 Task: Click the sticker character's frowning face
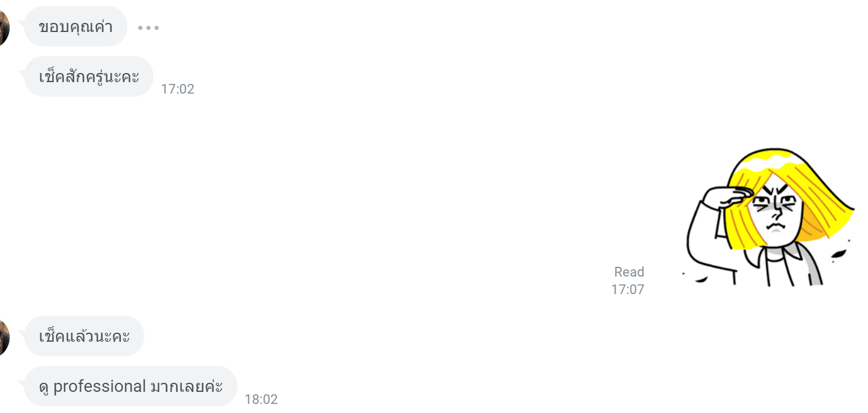tap(776, 211)
